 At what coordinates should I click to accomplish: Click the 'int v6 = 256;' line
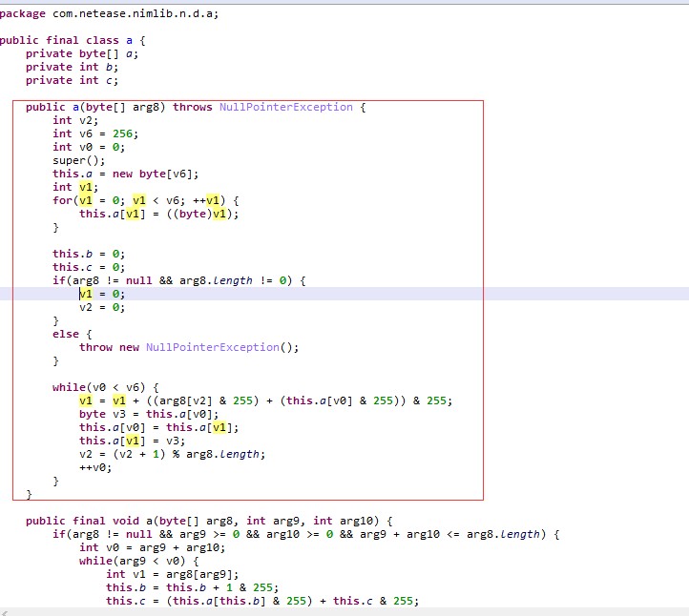point(95,133)
